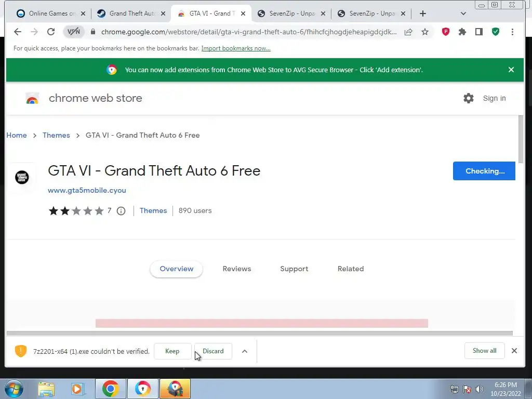Screen dimensions: 532x399
Task: Open web store settings gear
Action: (x=469, y=98)
